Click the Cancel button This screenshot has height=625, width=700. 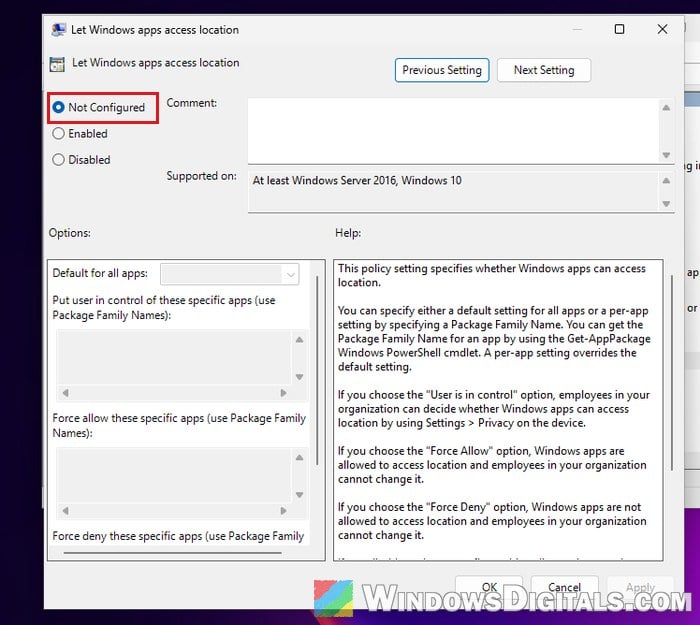point(564,588)
